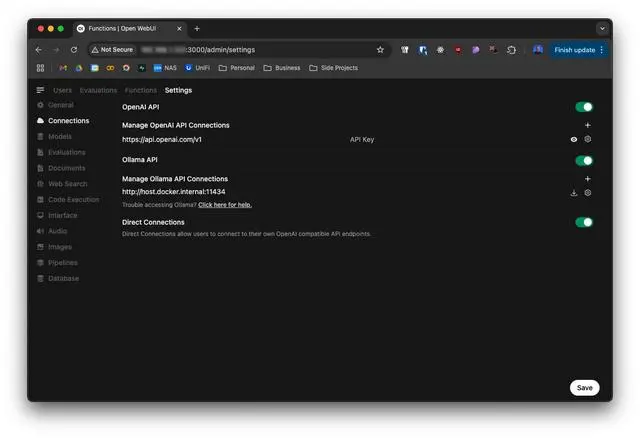Toggle the OpenAI API switch
Viewport: 640px width, 438px height.
[x=584, y=107]
